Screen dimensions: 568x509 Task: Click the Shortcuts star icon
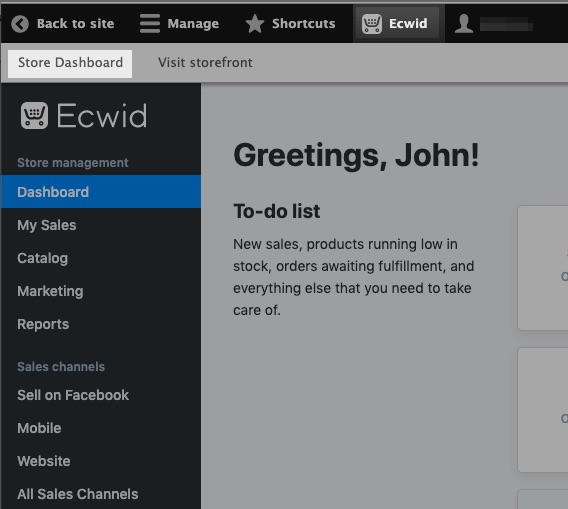click(255, 24)
